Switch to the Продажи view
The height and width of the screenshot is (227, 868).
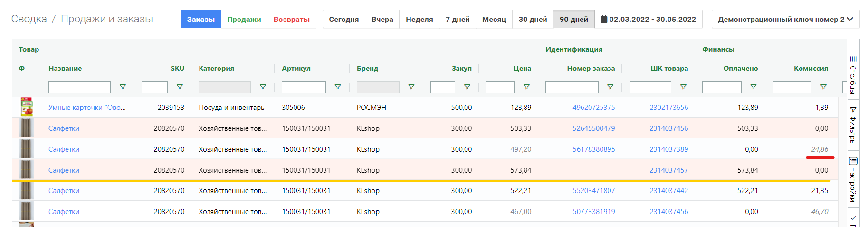[x=244, y=20]
